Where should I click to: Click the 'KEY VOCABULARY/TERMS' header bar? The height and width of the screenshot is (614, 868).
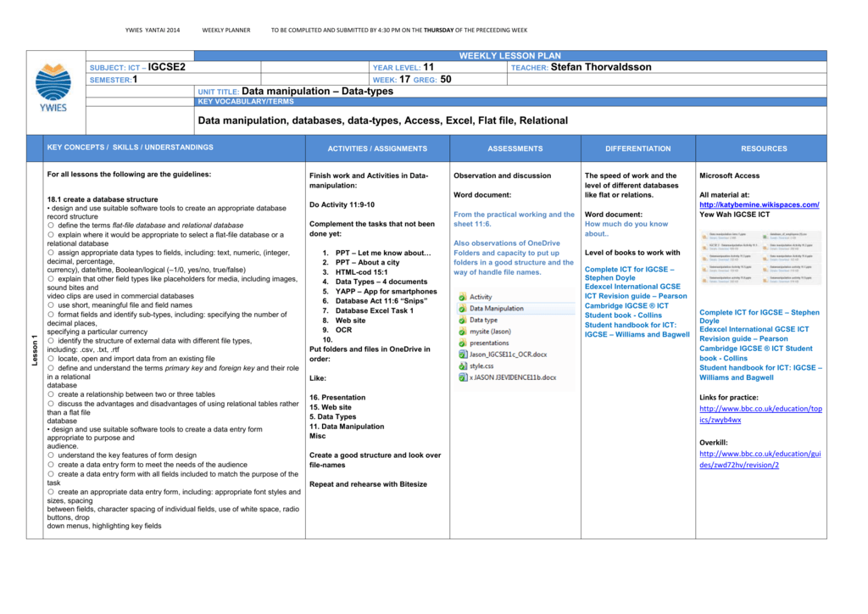coord(509,102)
